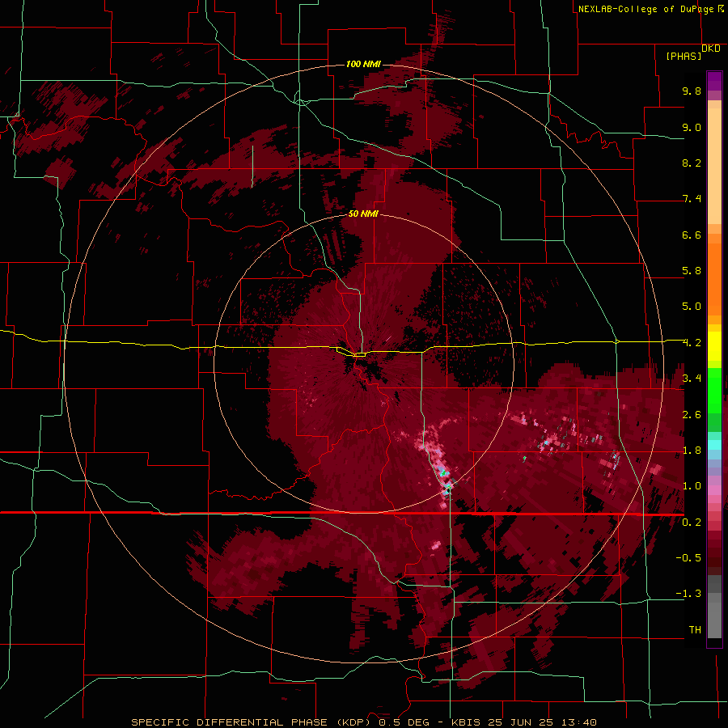Viewport: 728px width, 728px height.
Task: Click the 100 NMI range ring label
Action: pyautogui.click(x=363, y=64)
